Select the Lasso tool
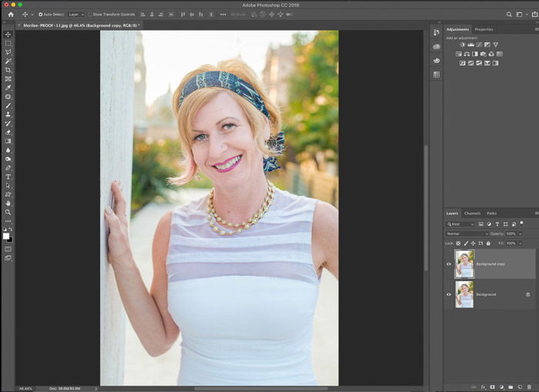539x392 pixels. [x=8, y=52]
